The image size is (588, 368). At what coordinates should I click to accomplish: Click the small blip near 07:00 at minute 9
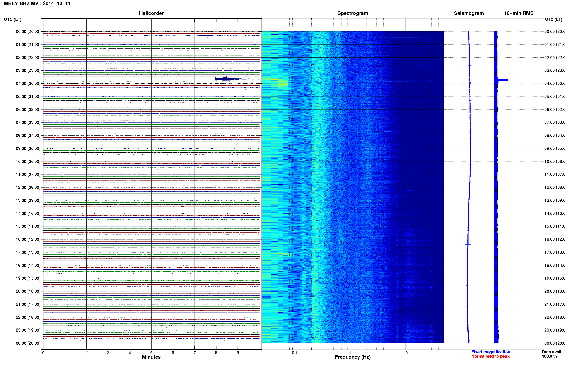(x=241, y=122)
